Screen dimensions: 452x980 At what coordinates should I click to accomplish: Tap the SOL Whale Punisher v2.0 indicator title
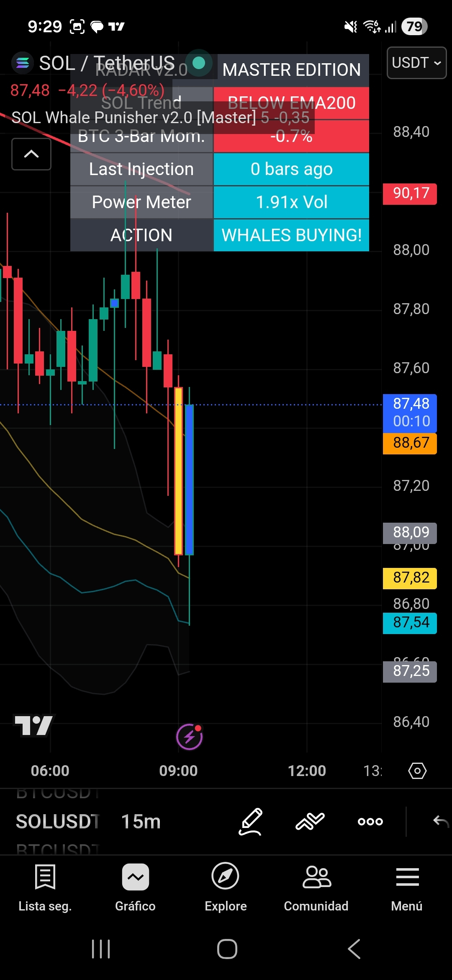point(134,118)
